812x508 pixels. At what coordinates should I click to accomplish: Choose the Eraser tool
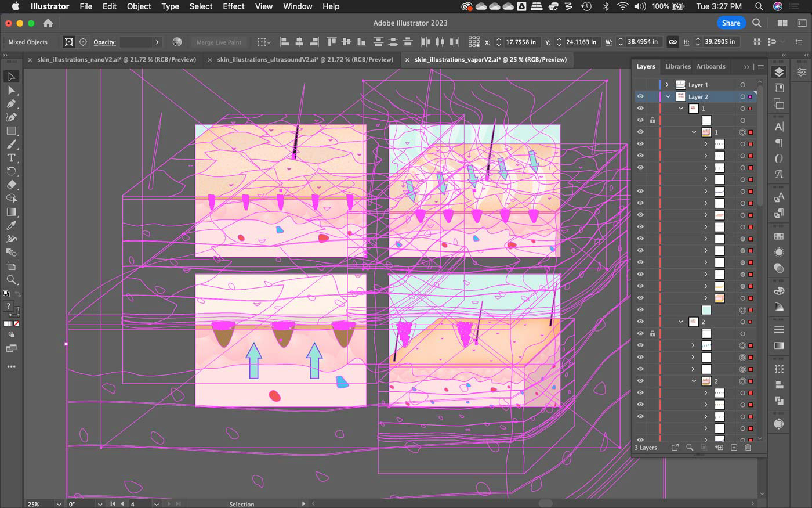11,185
